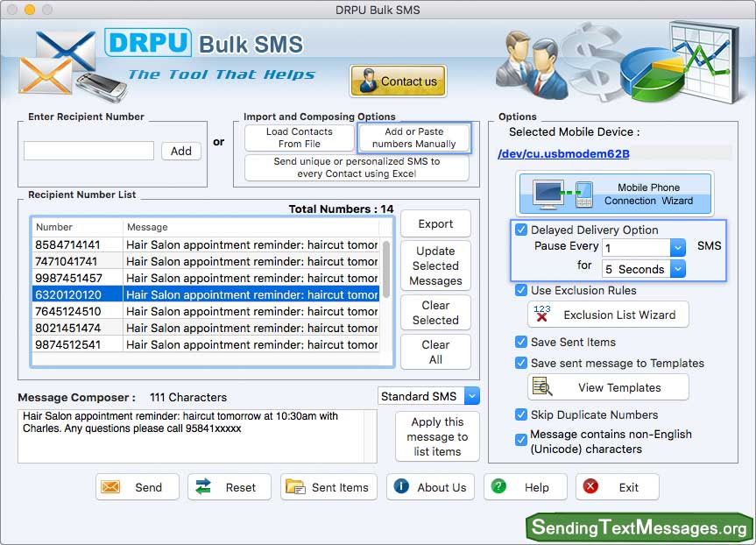Click the Number column header
756x545 pixels.
point(78,227)
